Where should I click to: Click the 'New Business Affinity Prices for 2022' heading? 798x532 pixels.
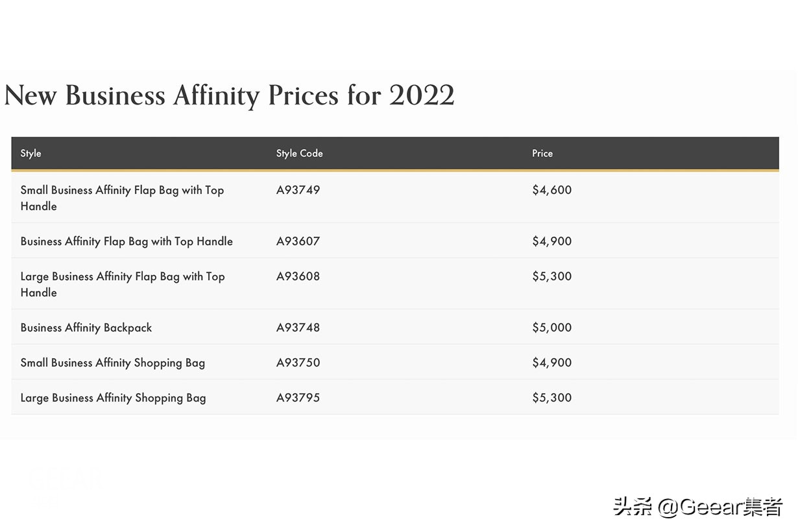pos(229,96)
